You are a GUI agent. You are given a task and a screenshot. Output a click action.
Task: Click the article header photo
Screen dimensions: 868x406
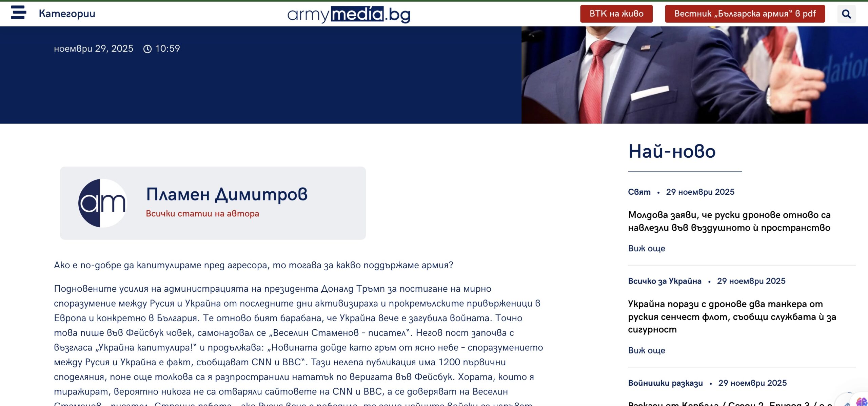(x=694, y=75)
